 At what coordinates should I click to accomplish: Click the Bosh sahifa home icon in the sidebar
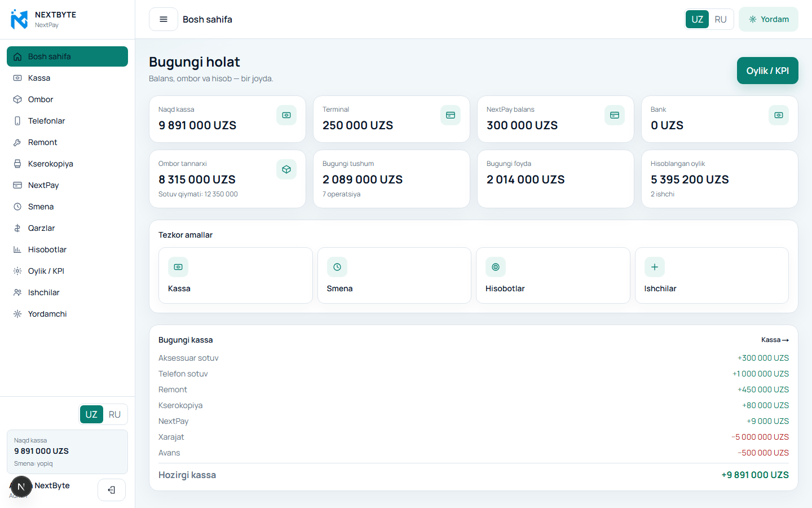(17, 56)
